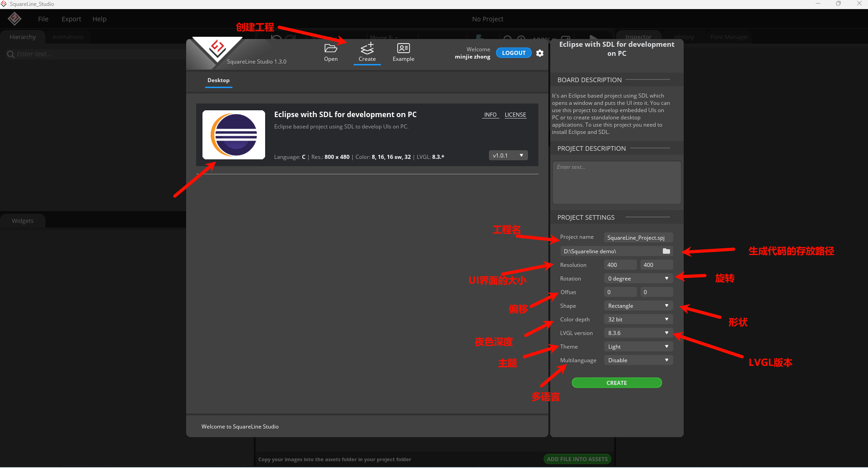Change the Theme dropdown from Light

(x=638, y=347)
